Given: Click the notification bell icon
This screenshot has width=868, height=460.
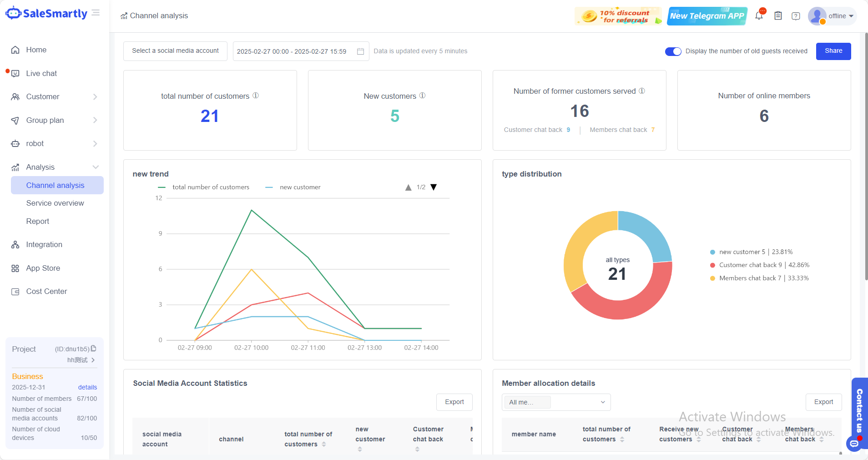Looking at the screenshot, I should point(759,16).
